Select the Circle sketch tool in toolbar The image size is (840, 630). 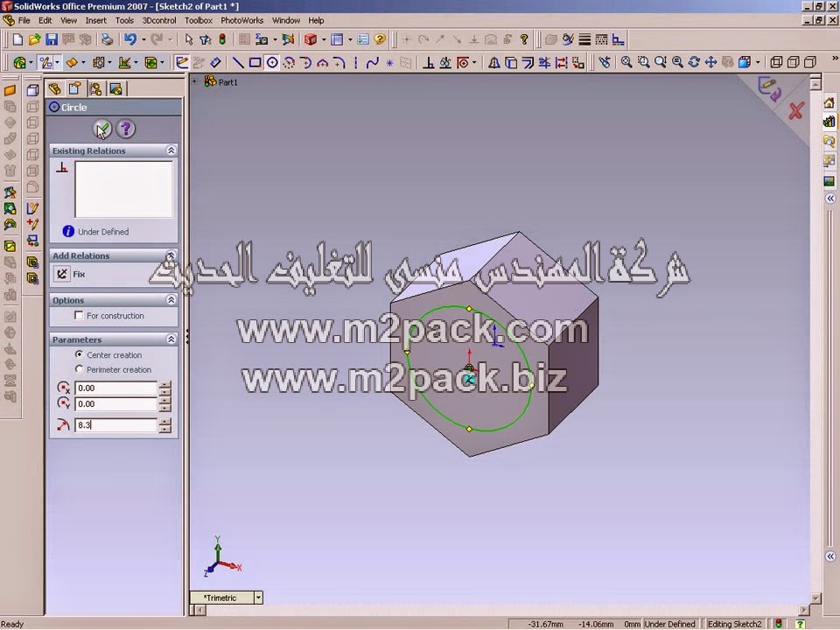coord(272,63)
